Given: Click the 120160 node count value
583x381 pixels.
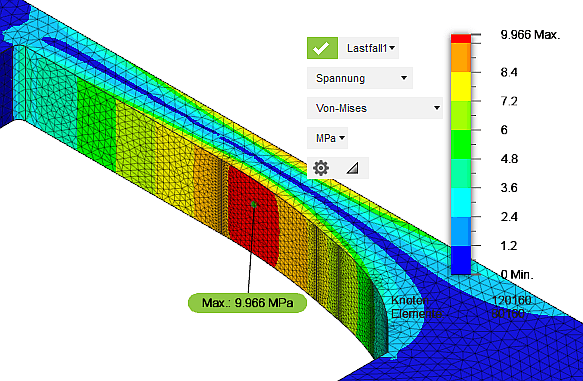Looking at the screenshot, I should 512,300.
